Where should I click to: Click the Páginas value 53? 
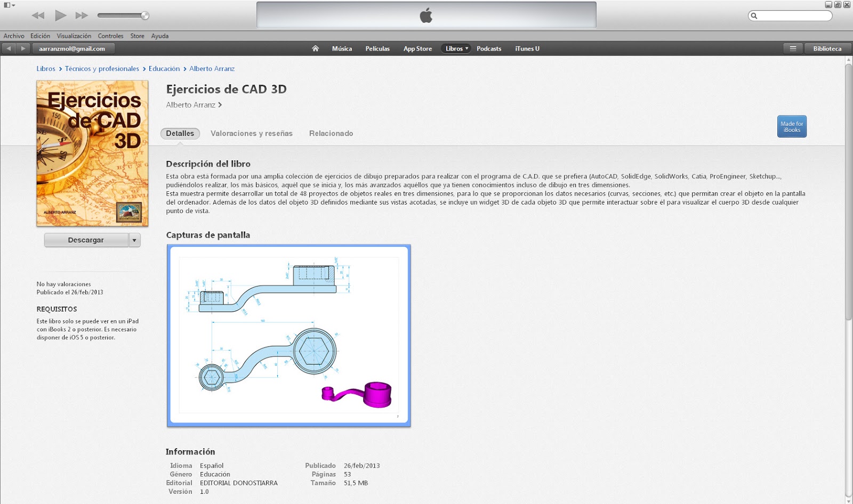[347, 475]
